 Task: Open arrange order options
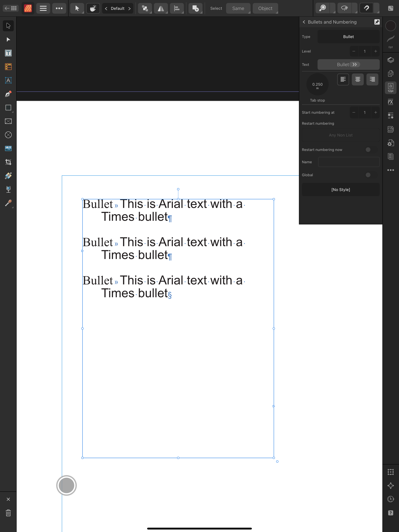tap(145, 8)
